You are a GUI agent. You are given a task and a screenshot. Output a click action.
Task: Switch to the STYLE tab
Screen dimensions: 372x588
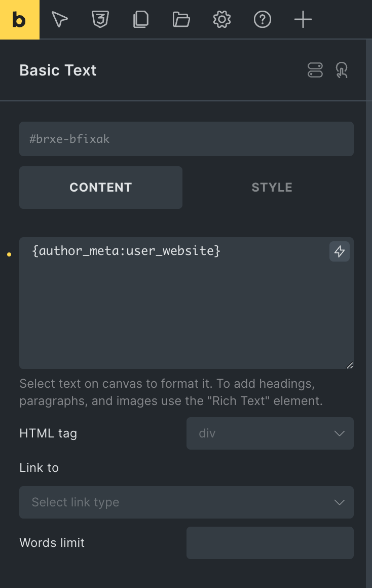click(272, 188)
